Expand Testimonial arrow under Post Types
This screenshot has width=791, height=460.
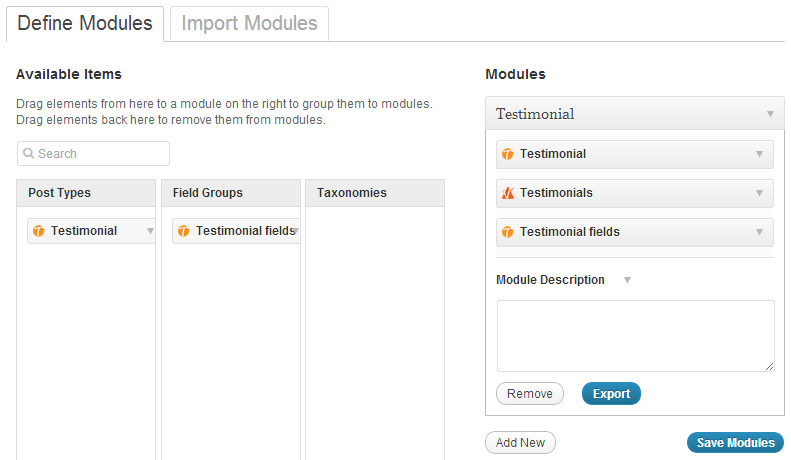click(x=150, y=231)
